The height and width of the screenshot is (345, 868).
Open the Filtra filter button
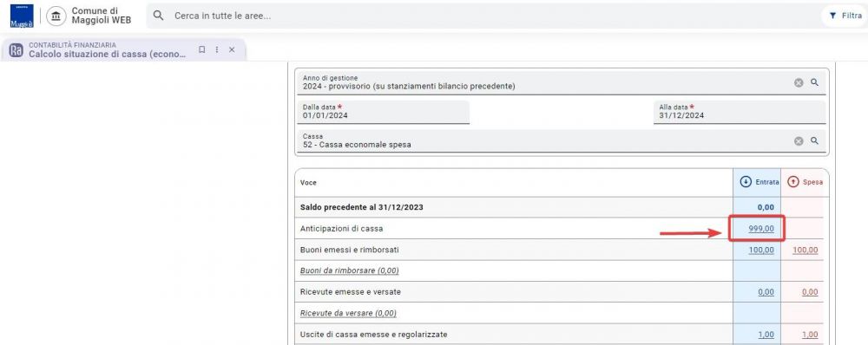click(845, 16)
